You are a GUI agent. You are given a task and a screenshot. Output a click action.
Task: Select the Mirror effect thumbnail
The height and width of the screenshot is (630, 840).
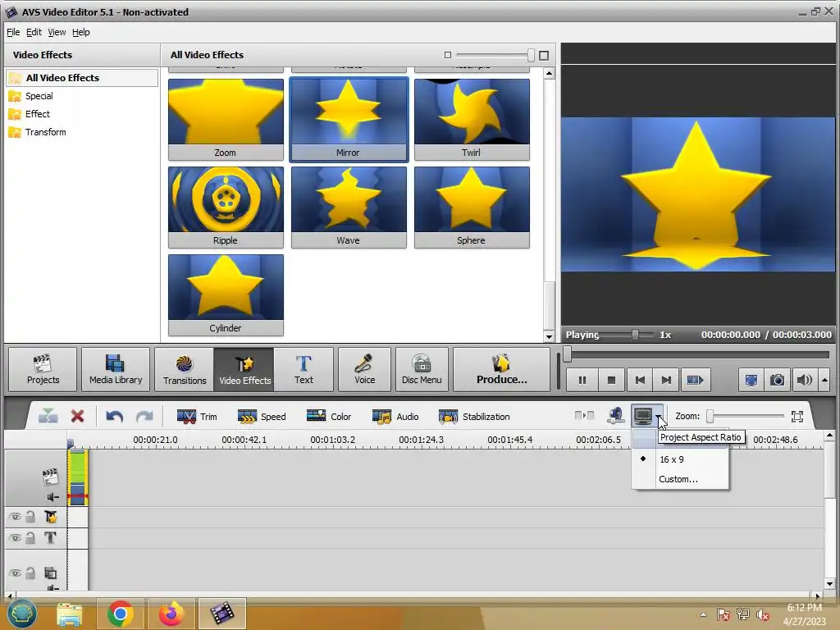(348, 119)
